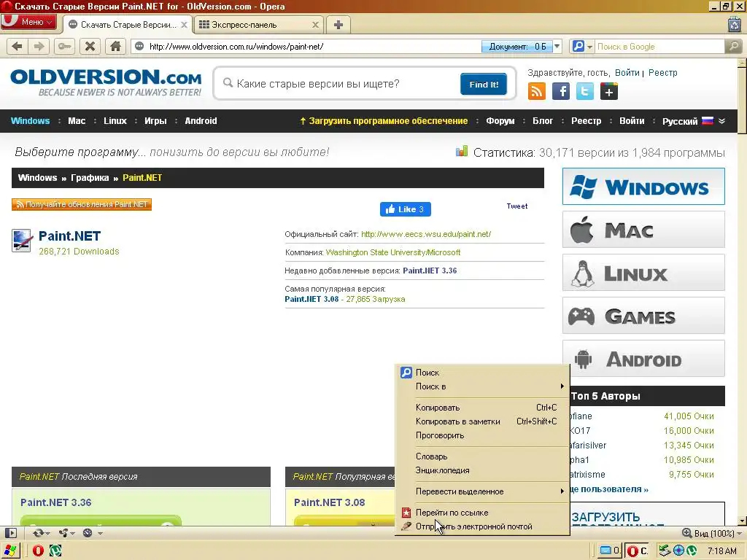Open the Форум navigation link
Screen dimensions: 747x560
(500, 121)
